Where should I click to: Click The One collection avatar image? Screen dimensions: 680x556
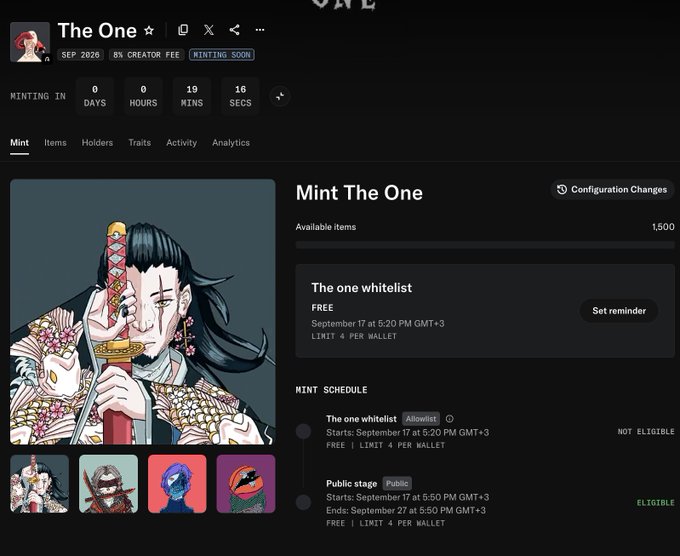tap(30, 42)
